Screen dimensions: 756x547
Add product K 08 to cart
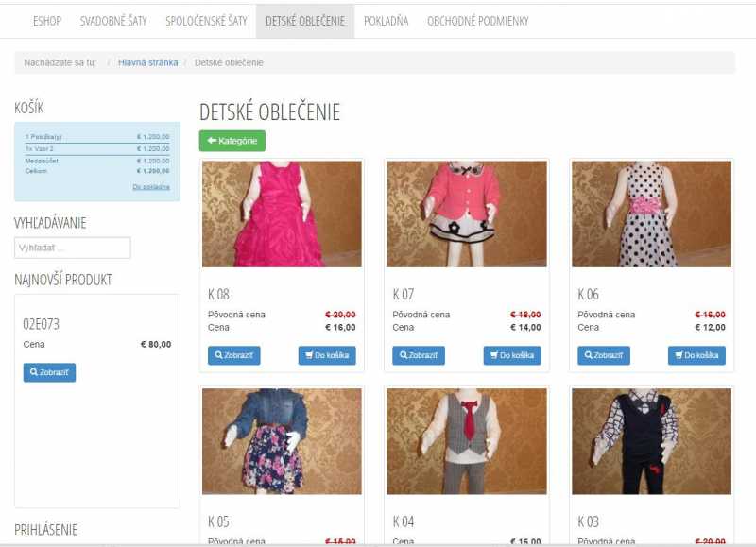(327, 355)
